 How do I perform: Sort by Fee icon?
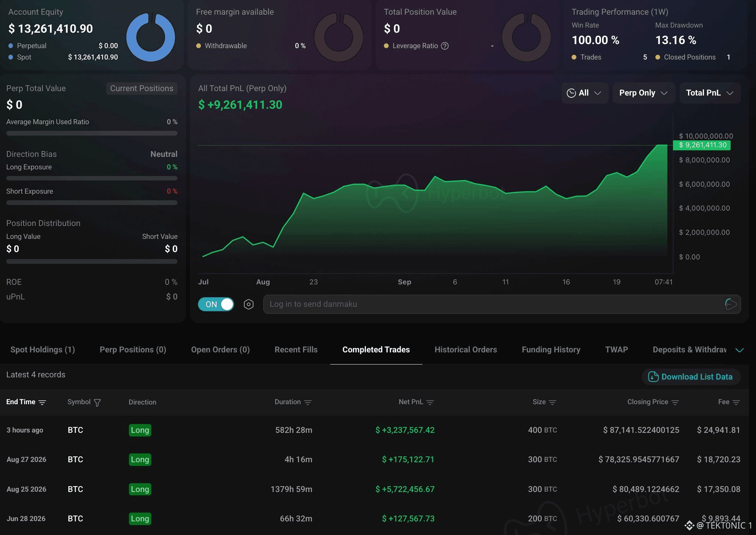tap(736, 403)
